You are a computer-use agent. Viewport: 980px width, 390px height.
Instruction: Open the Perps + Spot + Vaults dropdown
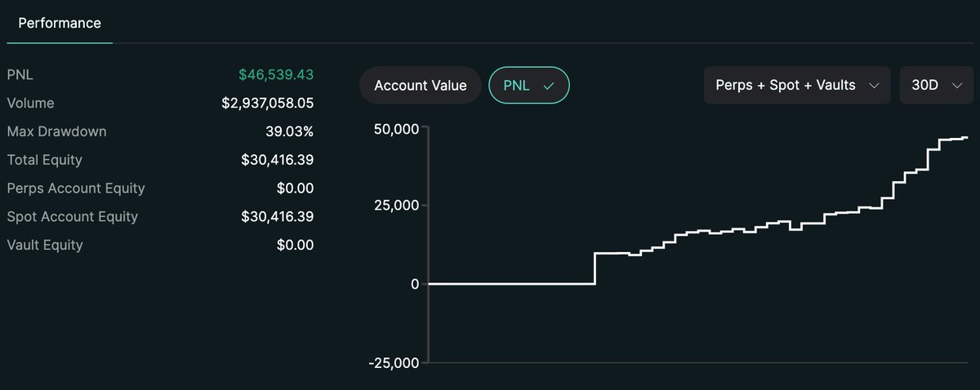click(797, 85)
